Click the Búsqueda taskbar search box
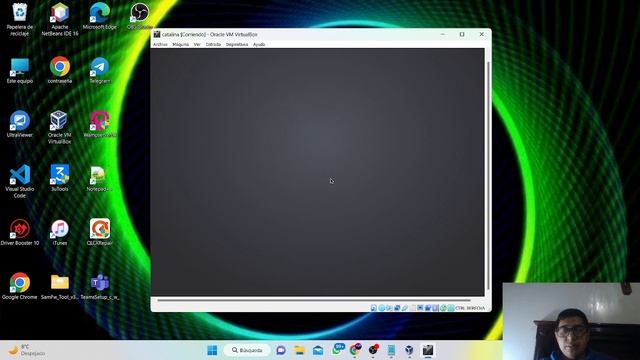Image resolution: width=640 pixels, height=360 pixels. (247, 350)
